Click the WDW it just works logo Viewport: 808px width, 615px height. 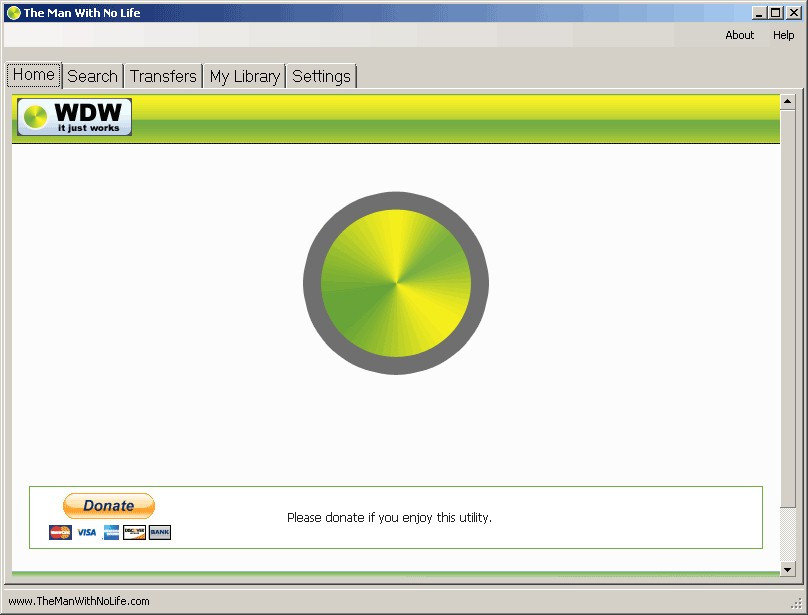point(74,117)
